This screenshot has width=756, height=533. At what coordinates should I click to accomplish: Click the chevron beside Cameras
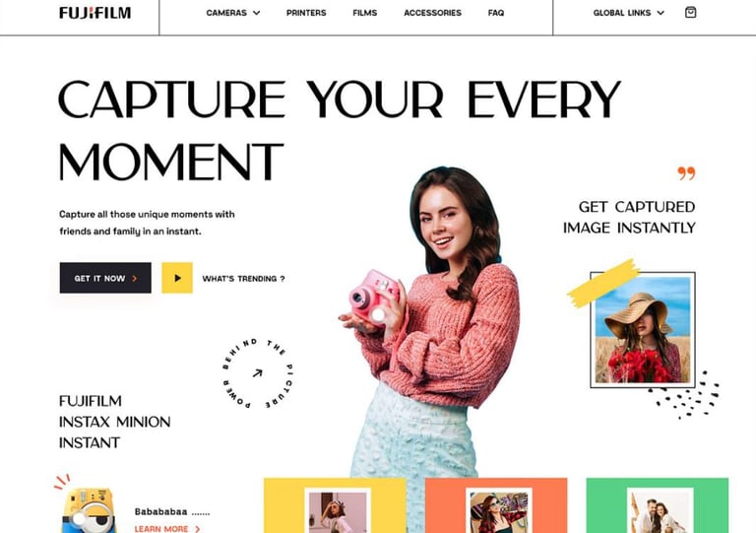257,13
